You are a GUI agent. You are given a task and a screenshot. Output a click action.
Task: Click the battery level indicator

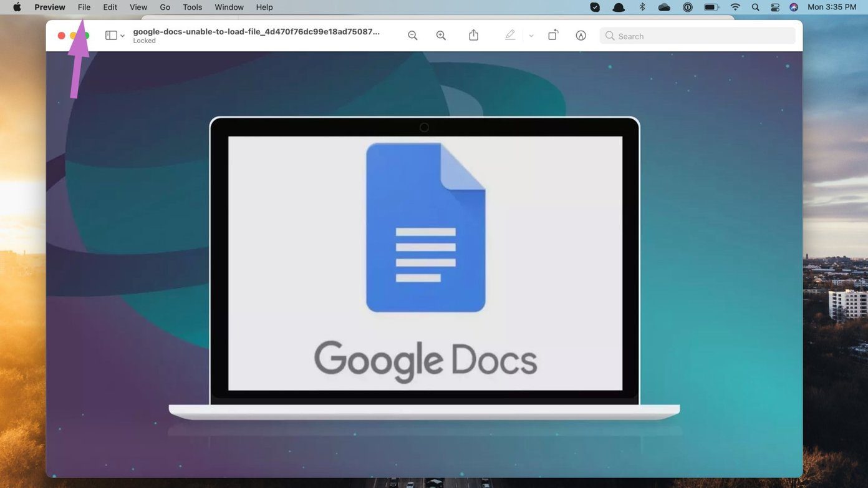711,7
